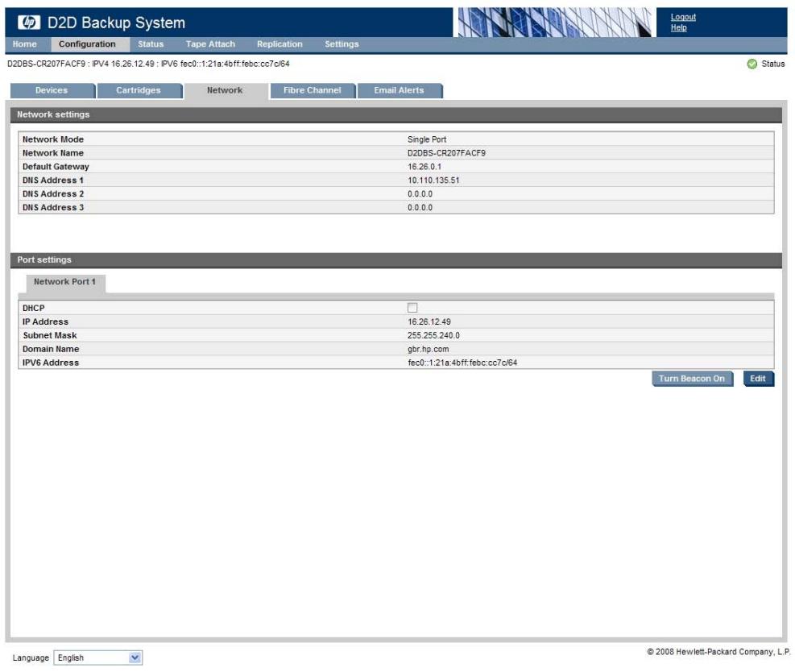Screen dimensions: 795x672
Task: Click the Logout link
Action: click(683, 17)
